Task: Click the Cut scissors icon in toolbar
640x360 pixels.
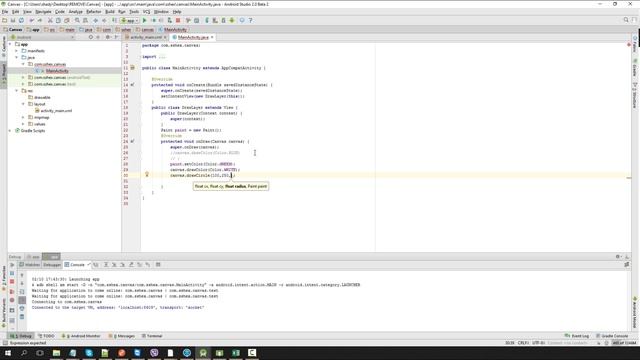Action: click(x=50, y=20)
